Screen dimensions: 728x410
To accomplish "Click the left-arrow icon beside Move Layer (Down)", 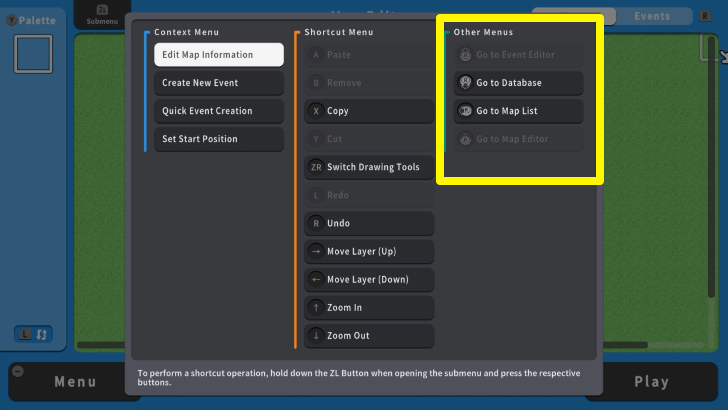I will click(316, 280).
